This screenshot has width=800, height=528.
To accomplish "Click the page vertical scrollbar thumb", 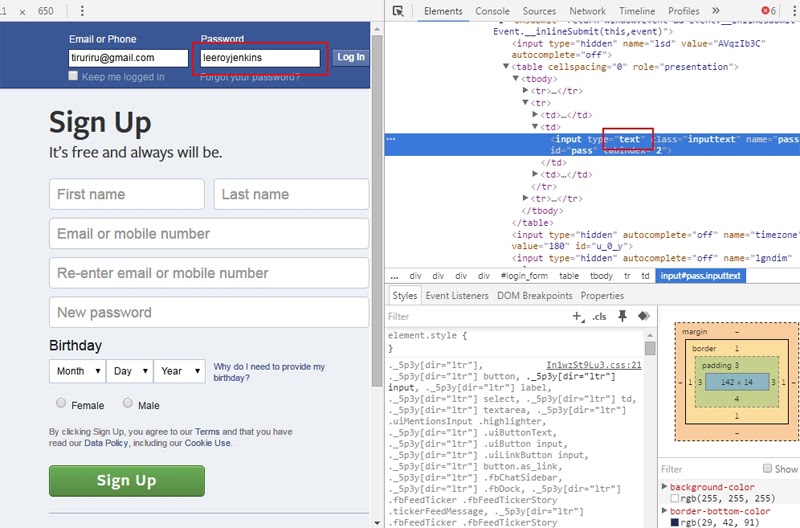I will (377, 210).
